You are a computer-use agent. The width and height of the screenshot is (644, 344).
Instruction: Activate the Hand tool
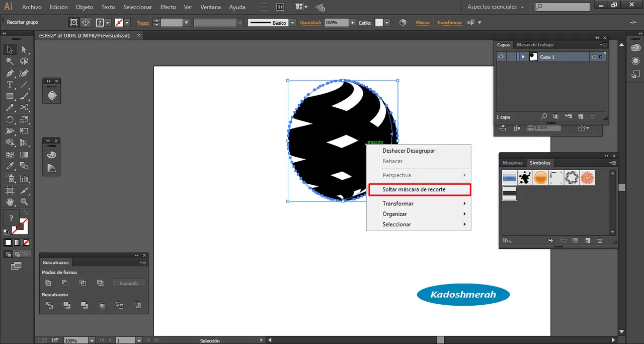pos(10,202)
